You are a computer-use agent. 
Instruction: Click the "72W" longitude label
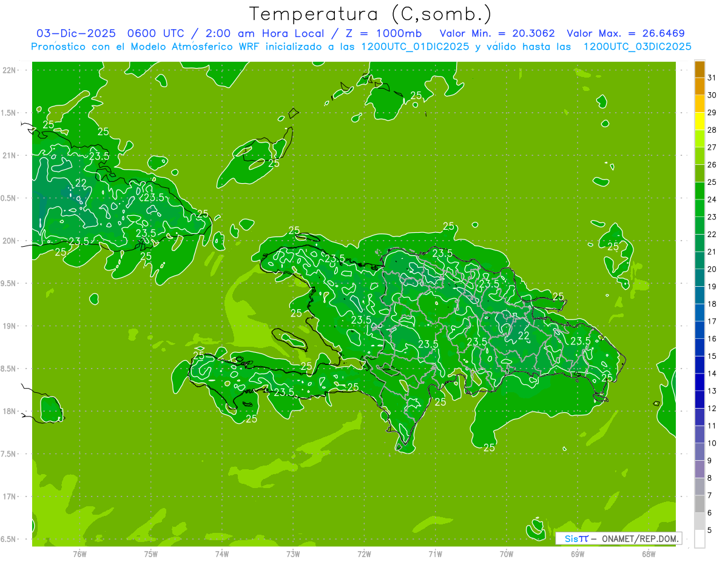point(364,554)
